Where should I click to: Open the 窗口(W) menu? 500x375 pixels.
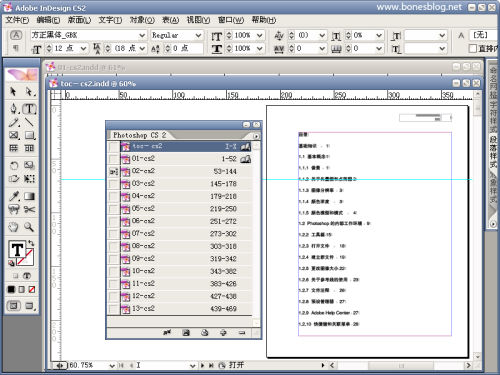click(231, 20)
